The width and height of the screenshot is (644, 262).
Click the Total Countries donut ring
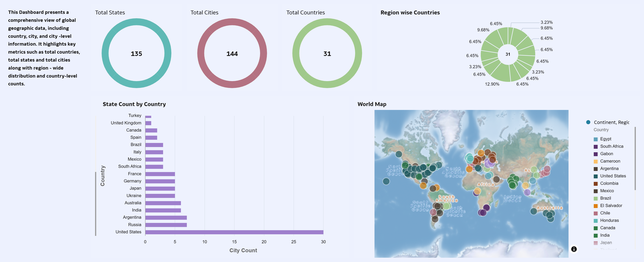point(327,22)
